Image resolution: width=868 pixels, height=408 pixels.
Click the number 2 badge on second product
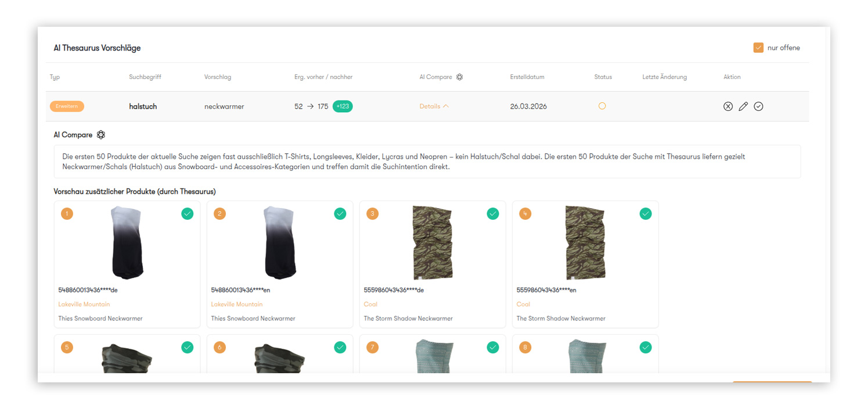pyautogui.click(x=219, y=214)
